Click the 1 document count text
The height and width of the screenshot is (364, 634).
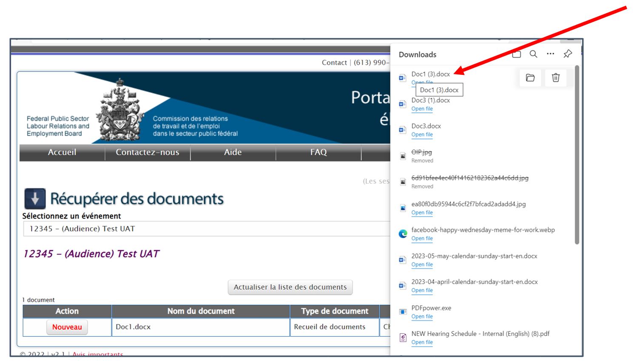point(38,300)
